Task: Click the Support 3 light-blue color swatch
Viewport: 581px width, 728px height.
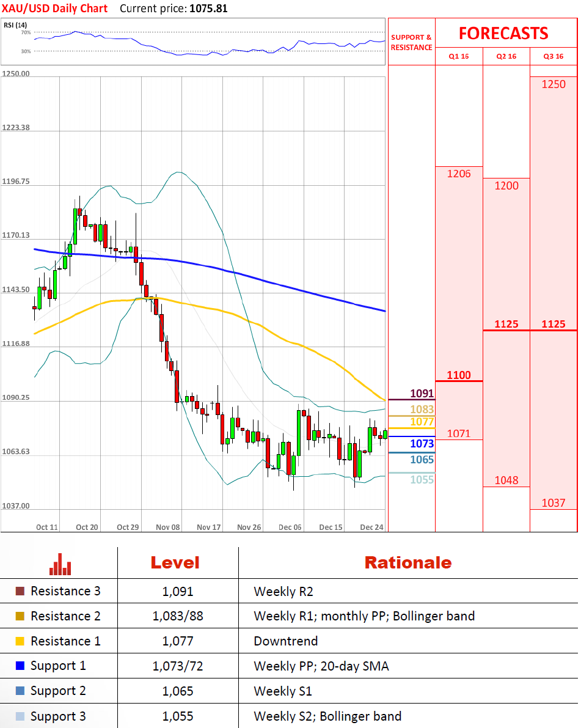Action: [20, 716]
